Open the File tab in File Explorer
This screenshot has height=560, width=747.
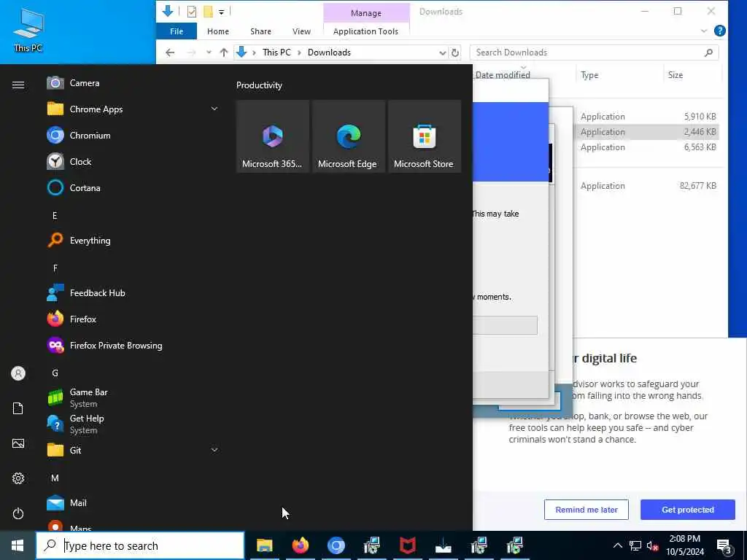coord(177,31)
